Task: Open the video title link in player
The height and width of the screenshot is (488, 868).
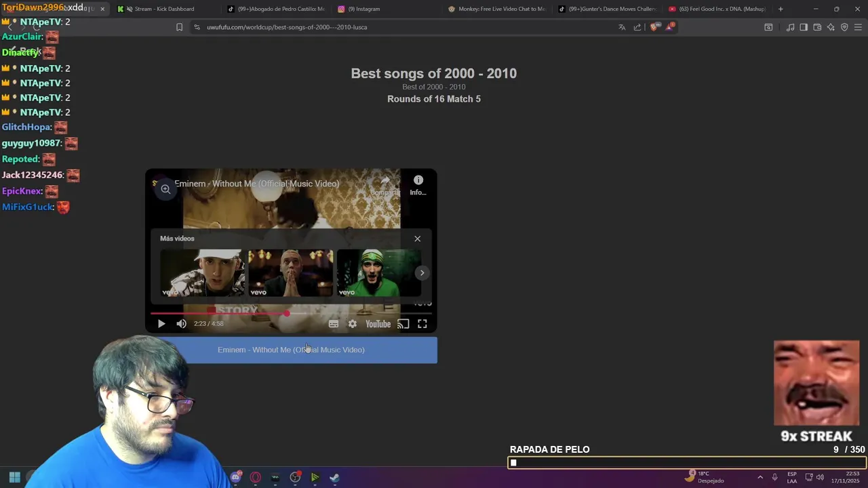Action: 257,184
